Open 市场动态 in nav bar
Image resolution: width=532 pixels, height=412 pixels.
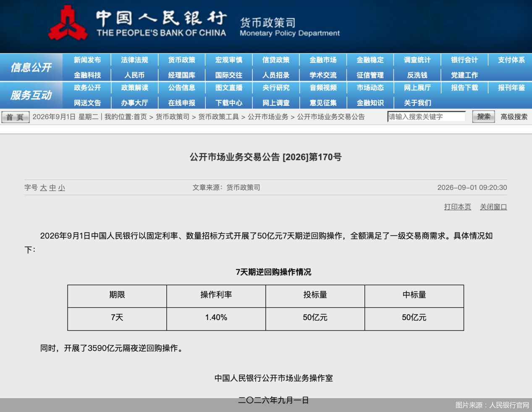click(370, 88)
